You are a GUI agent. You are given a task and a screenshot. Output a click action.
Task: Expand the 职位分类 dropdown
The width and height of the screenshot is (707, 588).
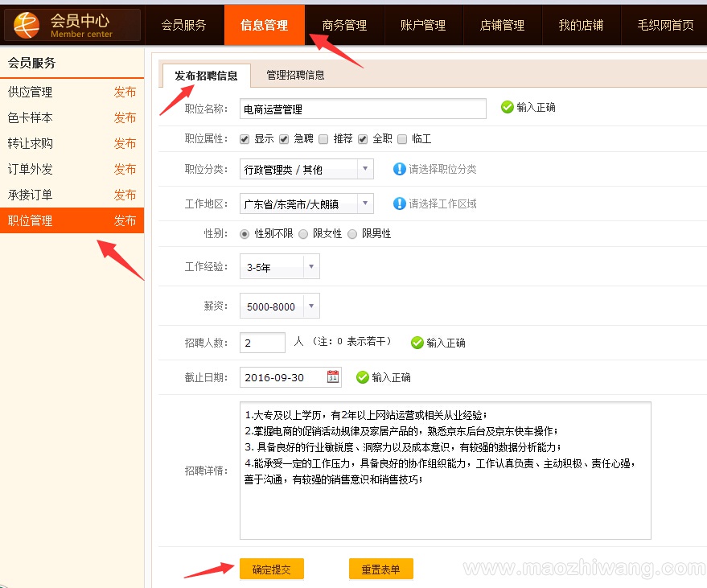[x=365, y=169]
